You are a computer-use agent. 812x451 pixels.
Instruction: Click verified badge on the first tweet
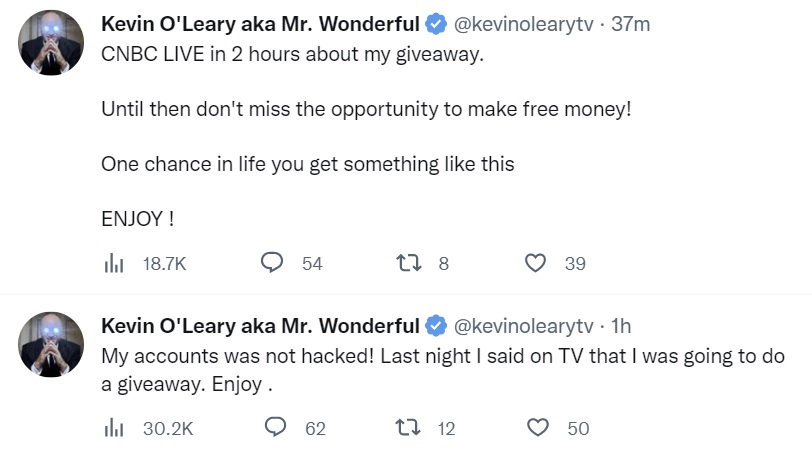[x=436, y=24]
